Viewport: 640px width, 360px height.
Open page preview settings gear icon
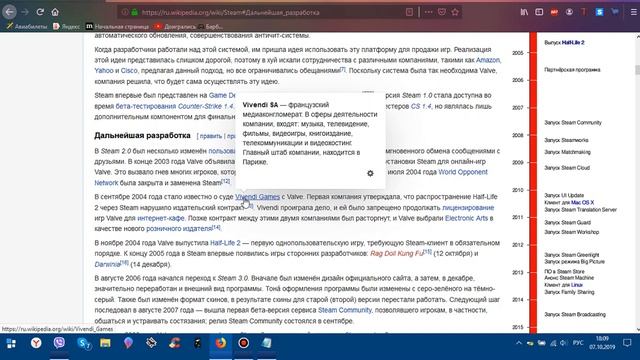(370, 173)
